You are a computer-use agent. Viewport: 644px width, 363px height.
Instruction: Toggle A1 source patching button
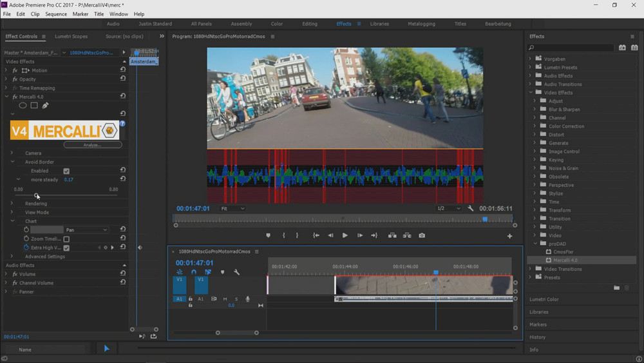(180, 299)
